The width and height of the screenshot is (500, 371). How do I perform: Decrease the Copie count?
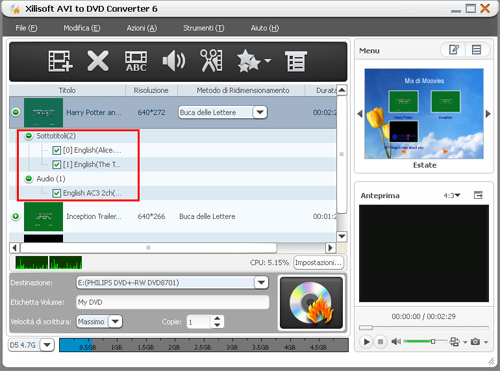click(217, 325)
